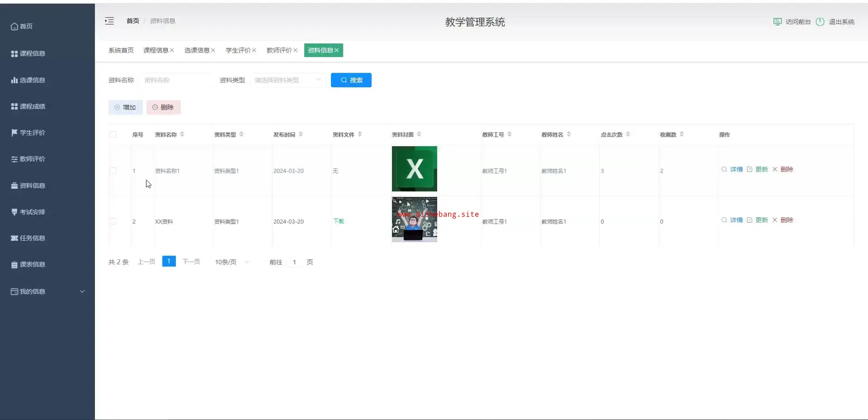868x420 pixels.
Task: Download file via 下载 link
Action: 339,221
